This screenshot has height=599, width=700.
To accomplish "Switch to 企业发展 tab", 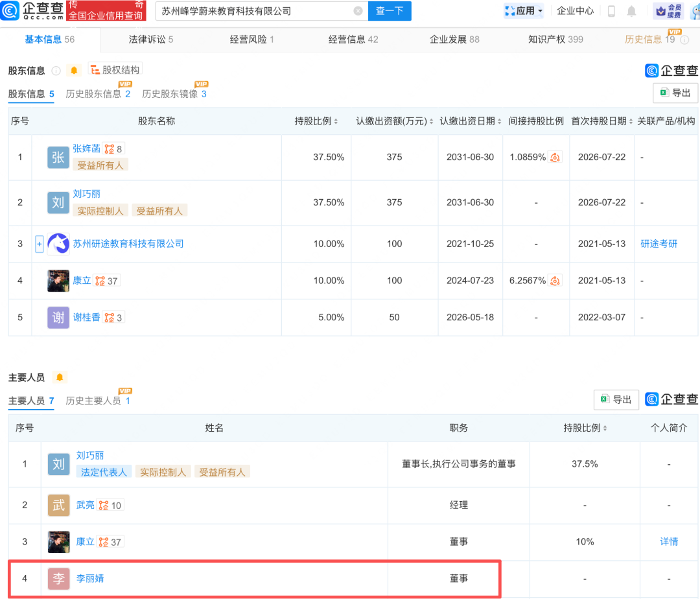I will 454,40.
